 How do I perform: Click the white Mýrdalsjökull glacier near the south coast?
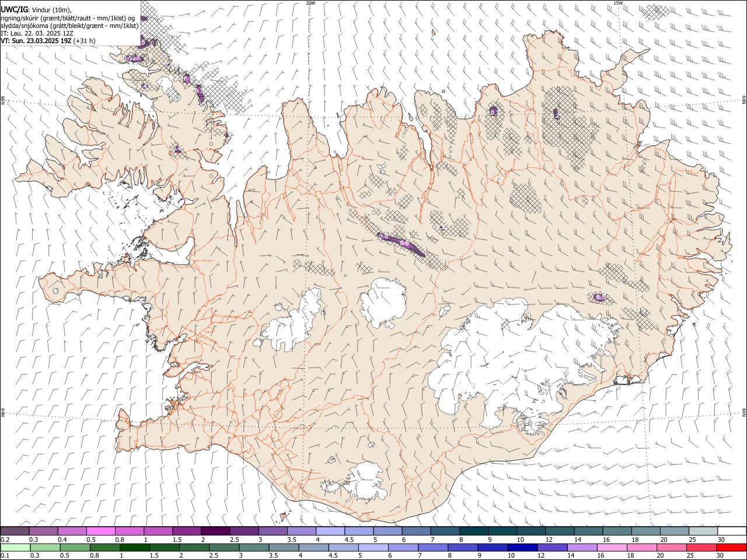pos(365,481)
